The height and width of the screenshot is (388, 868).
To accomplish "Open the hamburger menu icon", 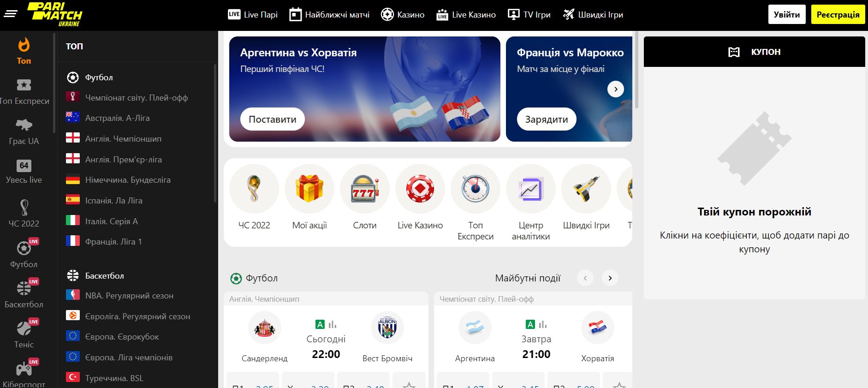I will coord(10,14).
